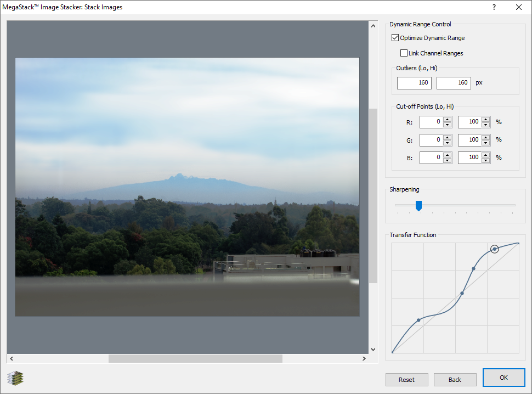Click the Sharpening slider handle

(x=418, y=205)
